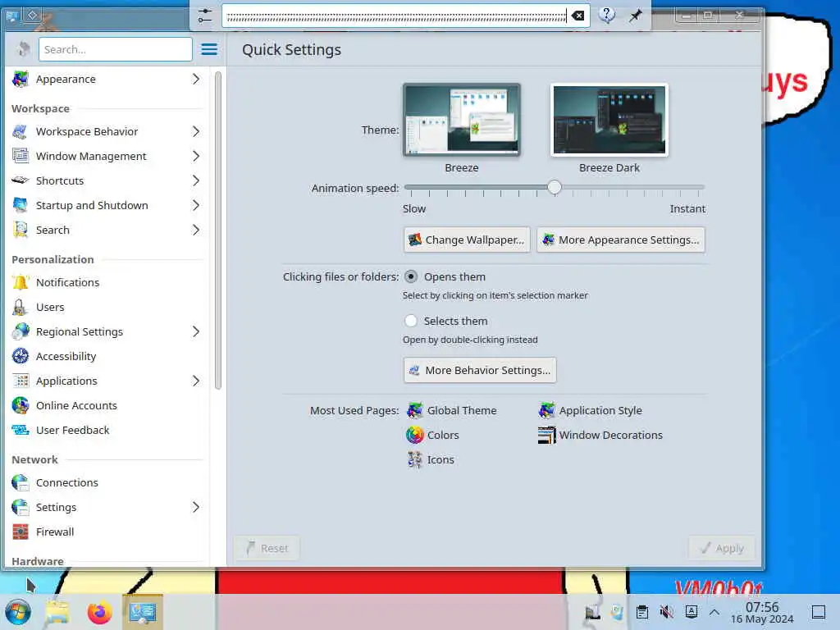Image resolution: width=840 pixels, height=630 pixels.
Task: Expand the Applications chevron
Action: point(195,381)
